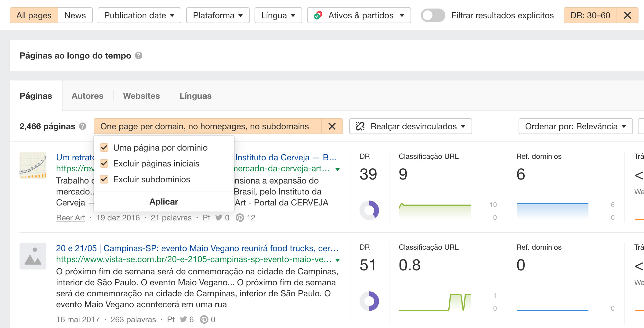Clear the one page per domain filter
The height and width of the screenshot is (328, 644).
332,126
